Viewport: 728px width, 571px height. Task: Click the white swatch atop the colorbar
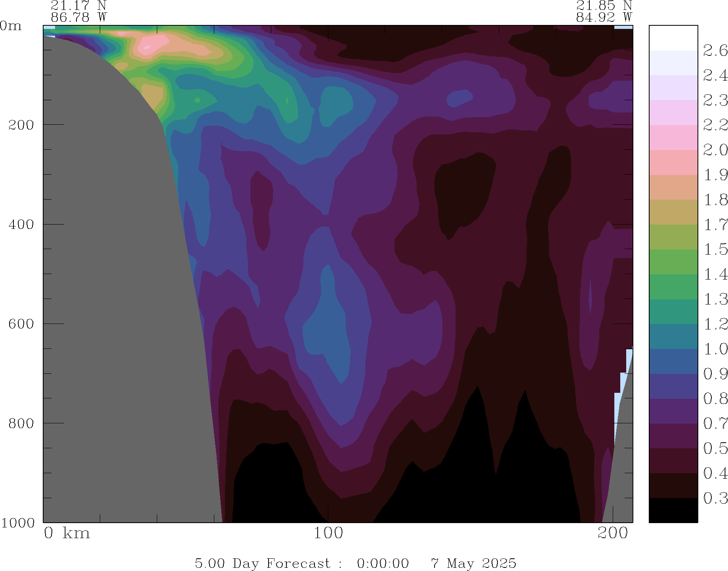tap(673, 38)
